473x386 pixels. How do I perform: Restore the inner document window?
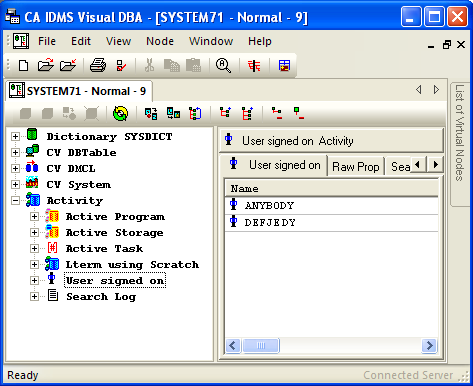point(447,44)
